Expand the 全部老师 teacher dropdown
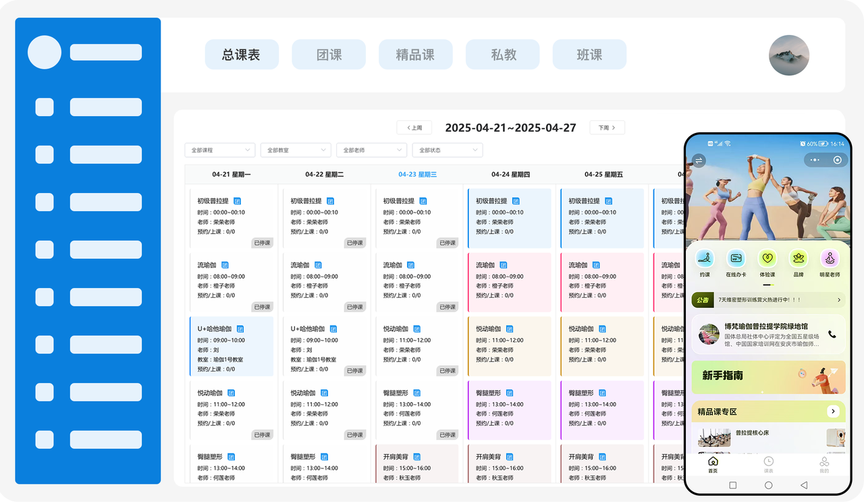This screenshot has height=504, width=864. click(371, 150)
